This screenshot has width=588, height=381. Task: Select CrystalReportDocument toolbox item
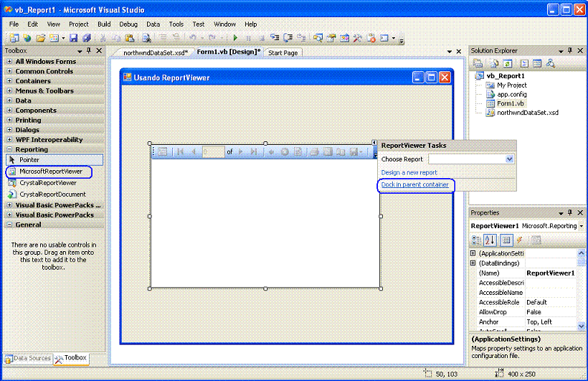click(52, 194)
